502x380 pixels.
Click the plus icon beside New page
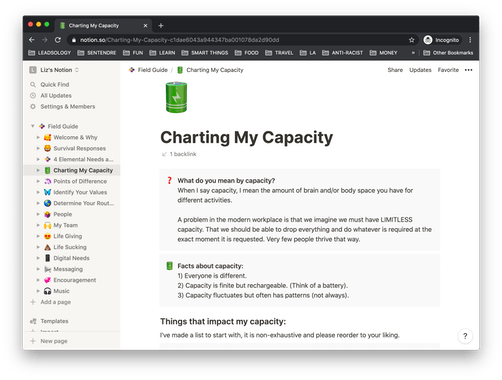click(x=33, y=341)
